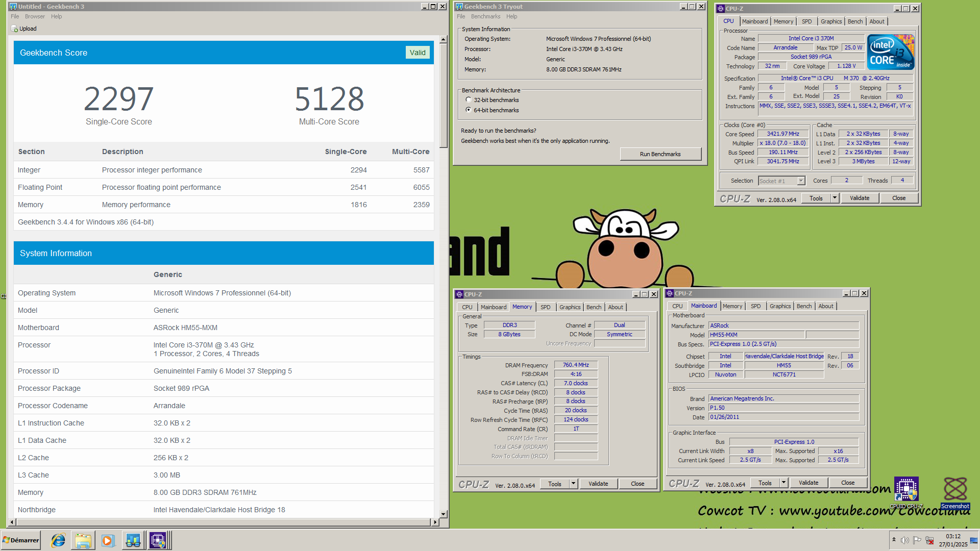Show hidden tray icons chevron
The height and width of the screenshot is (551, 980).
click(894, 540)
